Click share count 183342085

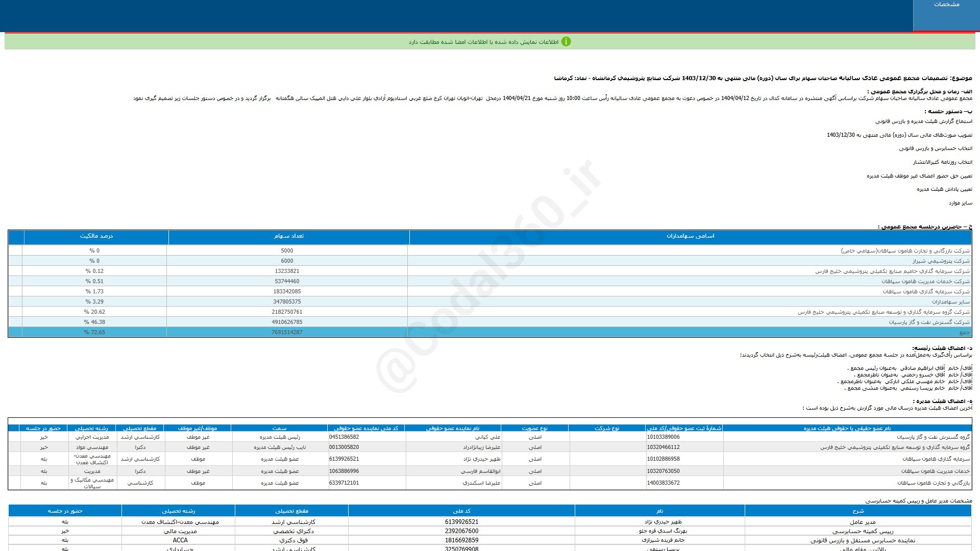point(287,291)
